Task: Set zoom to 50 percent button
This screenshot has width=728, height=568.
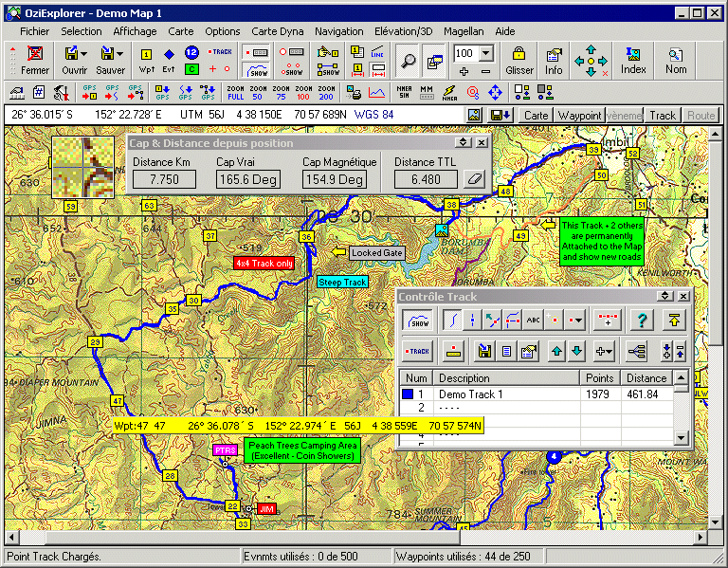Action: 258,92
